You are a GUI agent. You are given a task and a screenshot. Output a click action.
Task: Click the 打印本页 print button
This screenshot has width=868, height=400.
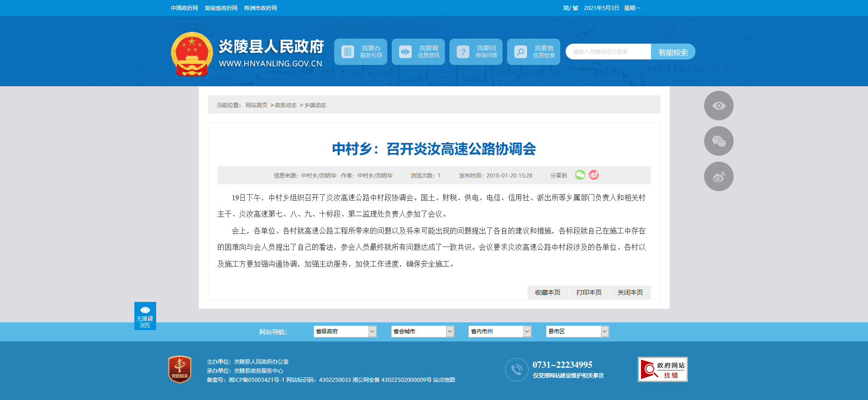(589, 292)
